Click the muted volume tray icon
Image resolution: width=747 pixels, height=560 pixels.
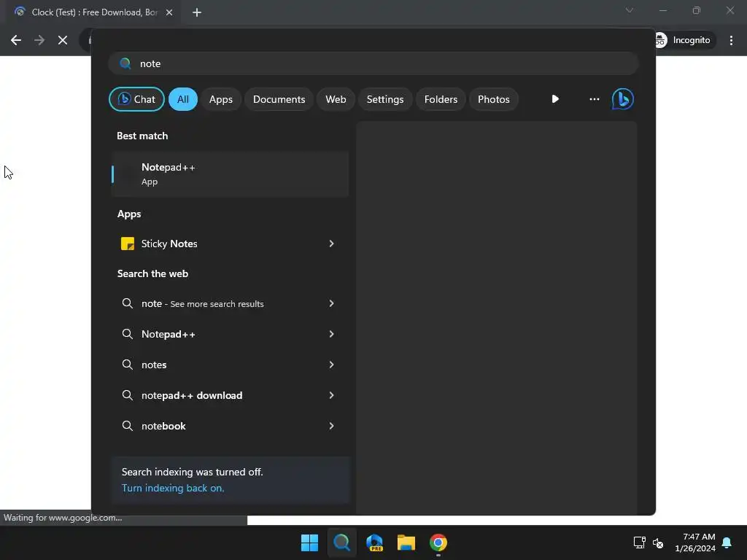pyautogui.click(x=658, y=542)
